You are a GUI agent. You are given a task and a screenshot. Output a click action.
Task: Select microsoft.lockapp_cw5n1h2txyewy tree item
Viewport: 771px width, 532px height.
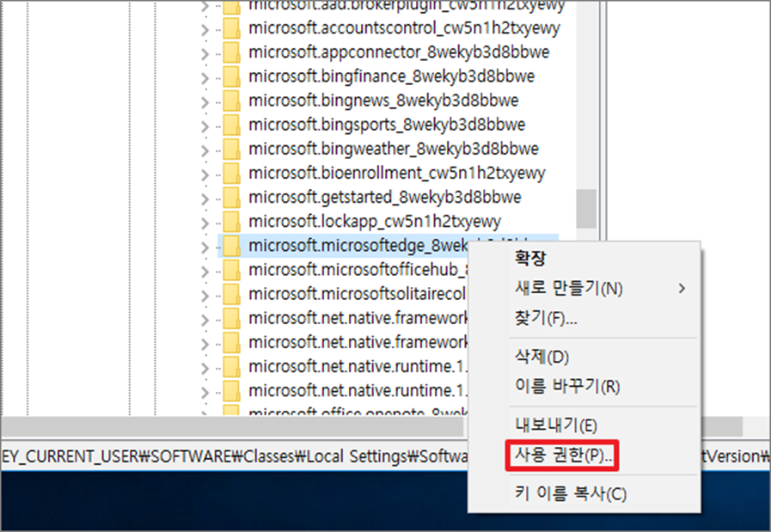pos(375,221)
